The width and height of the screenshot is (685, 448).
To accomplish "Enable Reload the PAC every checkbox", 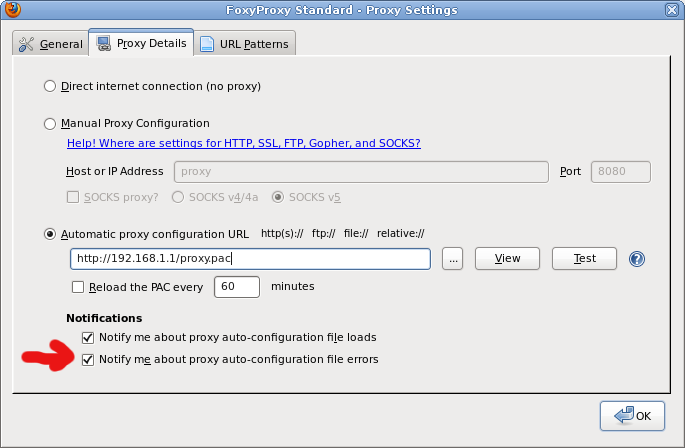I will pyautogui.click(x=78, y=287).
